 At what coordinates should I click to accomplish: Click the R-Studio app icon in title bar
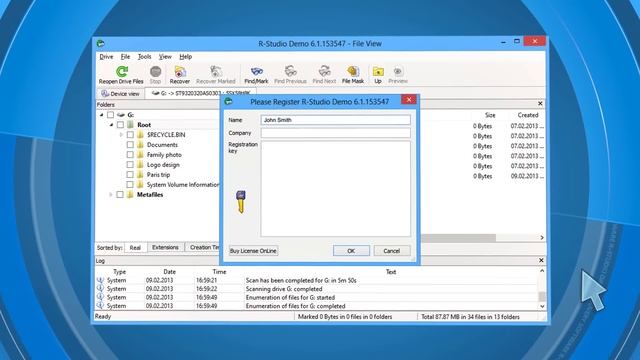click(101, 43)
